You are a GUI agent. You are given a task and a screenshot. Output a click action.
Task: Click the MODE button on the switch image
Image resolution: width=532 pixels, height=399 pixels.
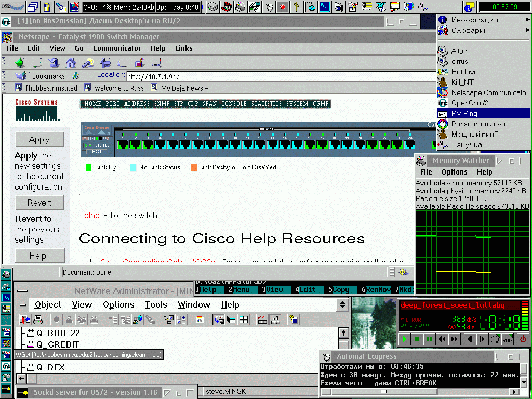(x=97, y=152)
